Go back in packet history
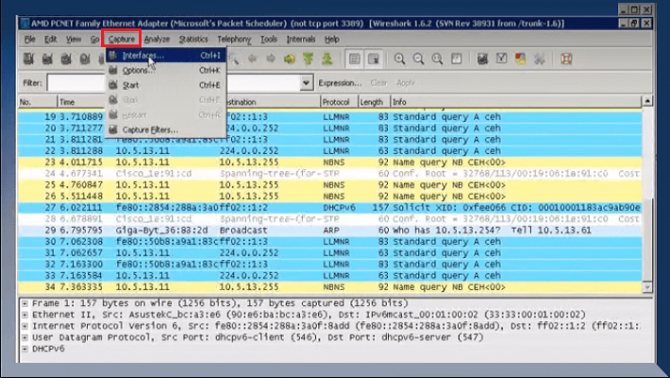Image resolution: width=670 pixels, height=378 pixels. (x=253, y=59)
